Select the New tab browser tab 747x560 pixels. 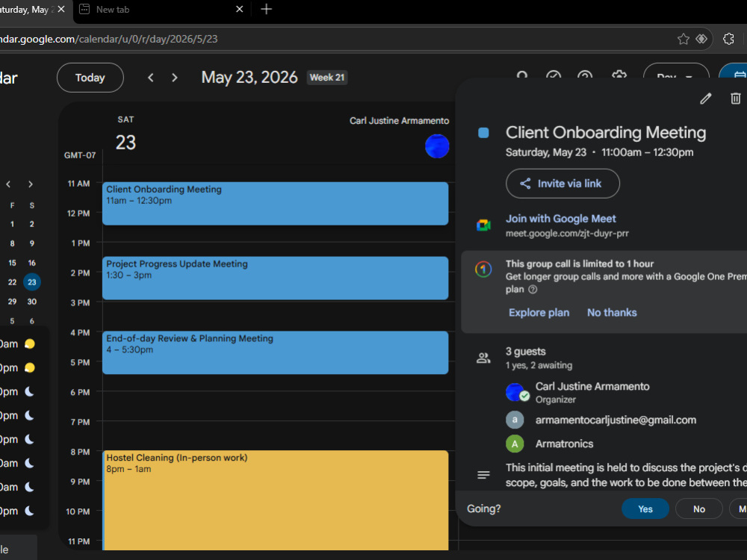pyautogui.click(x=161, y=10)
